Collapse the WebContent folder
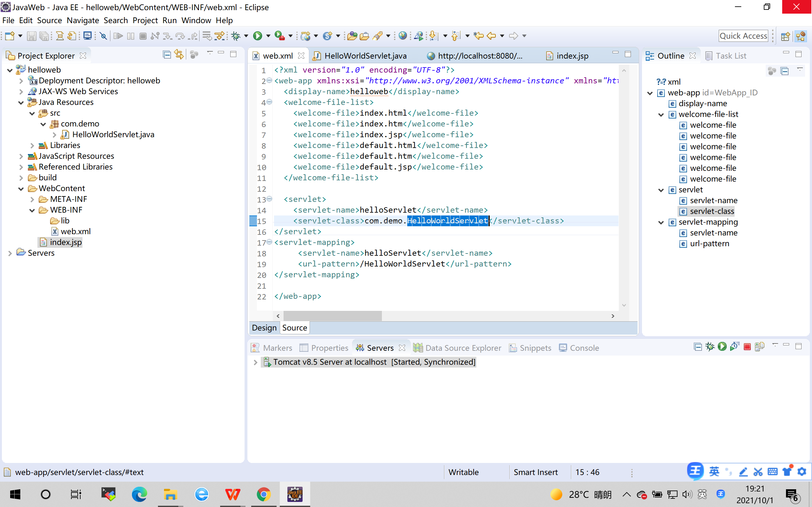 tap(21, 189)
